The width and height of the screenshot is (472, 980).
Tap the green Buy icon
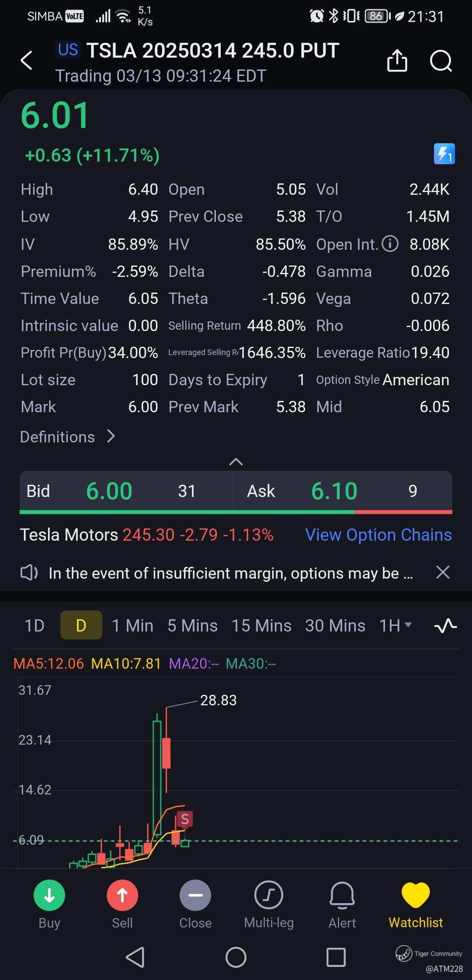[x=49, y=895]
